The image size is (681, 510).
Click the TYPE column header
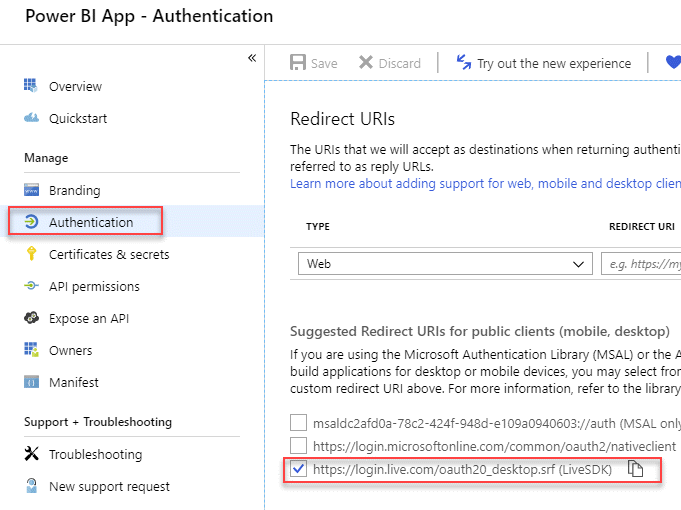click(317, 226)
